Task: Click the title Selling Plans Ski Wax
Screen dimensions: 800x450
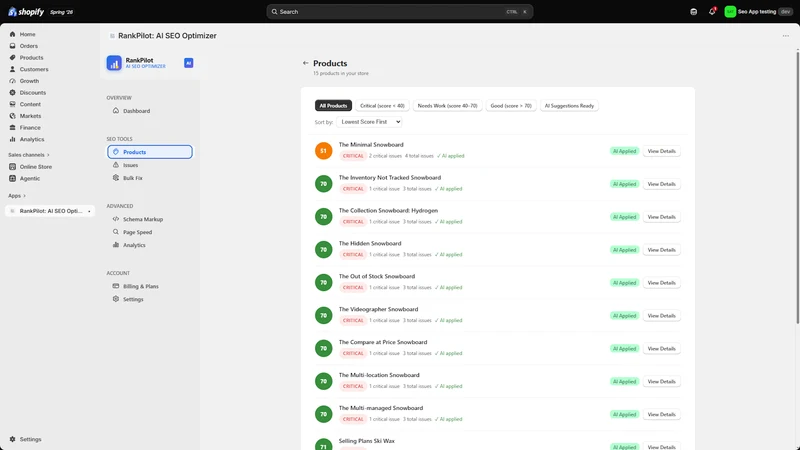Action: (x=367, y=441)
